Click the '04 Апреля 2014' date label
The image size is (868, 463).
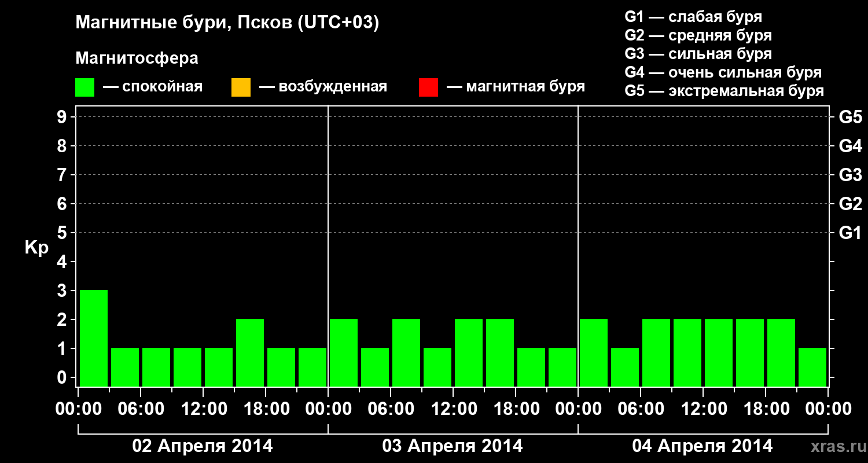[x=703, y=446]
